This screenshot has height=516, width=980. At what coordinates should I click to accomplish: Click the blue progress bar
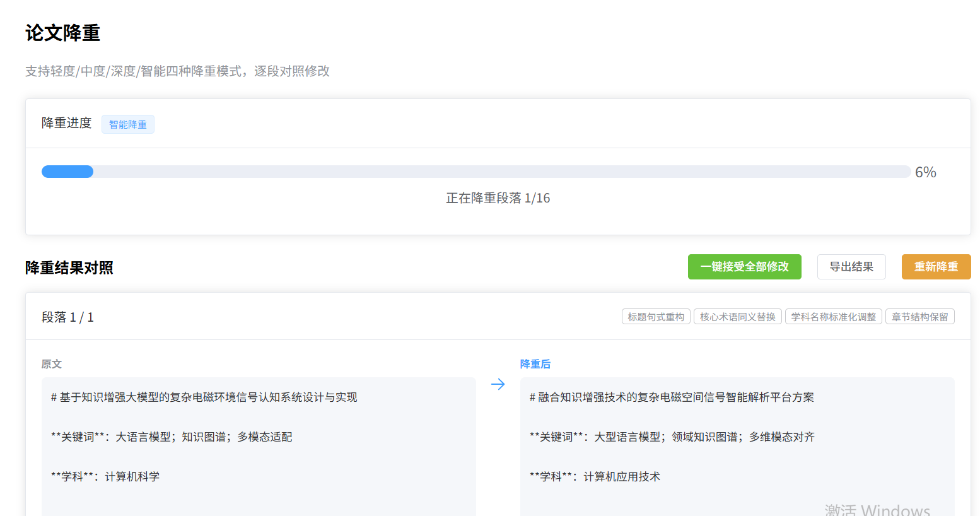coord(476,172)
